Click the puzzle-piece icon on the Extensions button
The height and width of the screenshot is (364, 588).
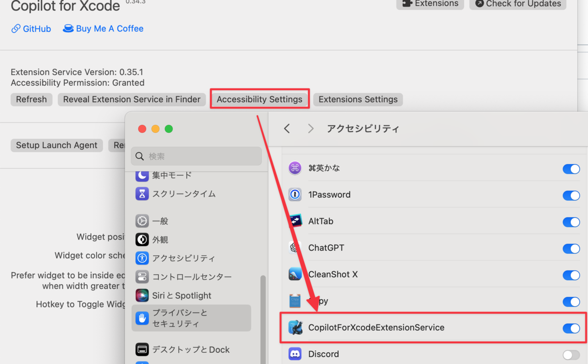pyautogui.click(x=407, y=3)
